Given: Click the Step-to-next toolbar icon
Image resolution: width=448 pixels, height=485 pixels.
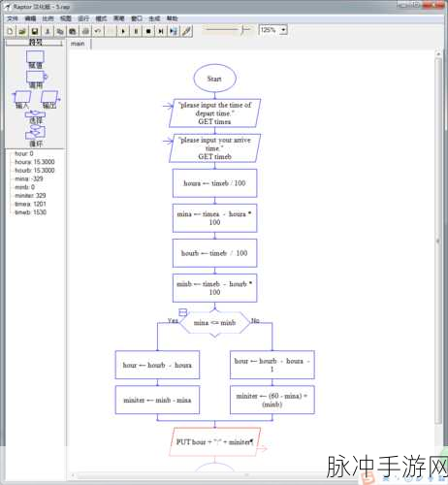Looking at the screenshot, I should pos(161,31).
